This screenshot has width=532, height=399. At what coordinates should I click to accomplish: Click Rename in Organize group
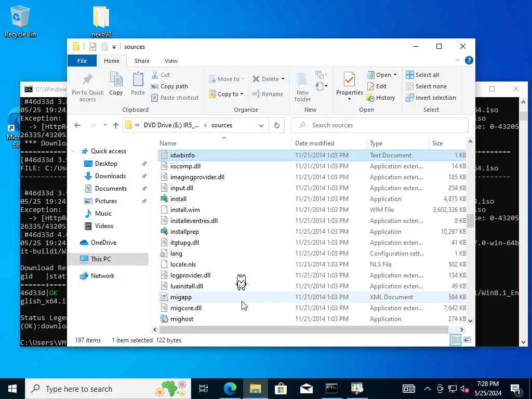[x=268, y=94]
